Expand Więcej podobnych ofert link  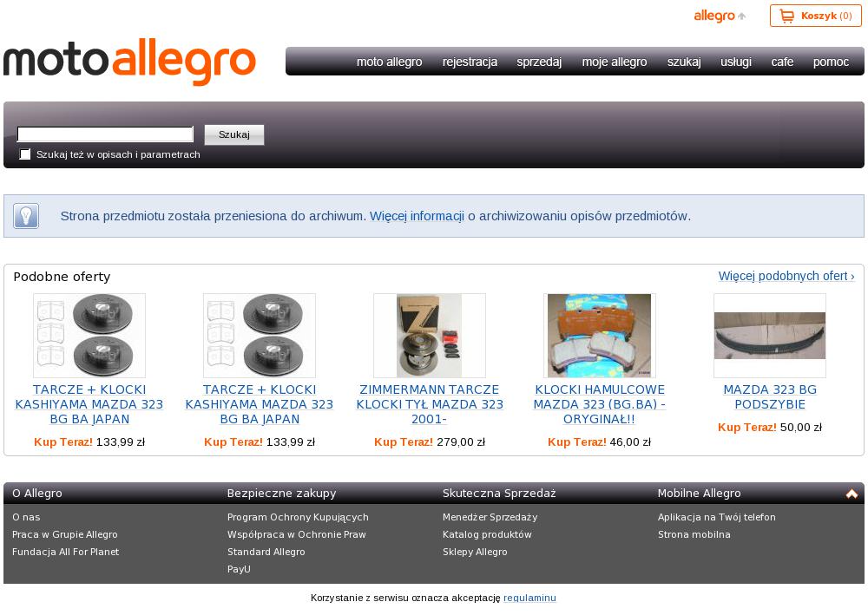pos(786,276)
